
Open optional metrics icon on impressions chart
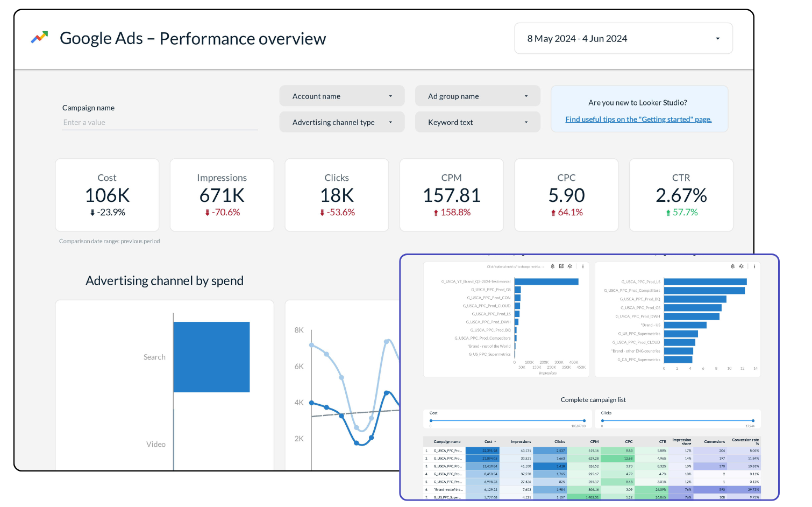[561, 266]
